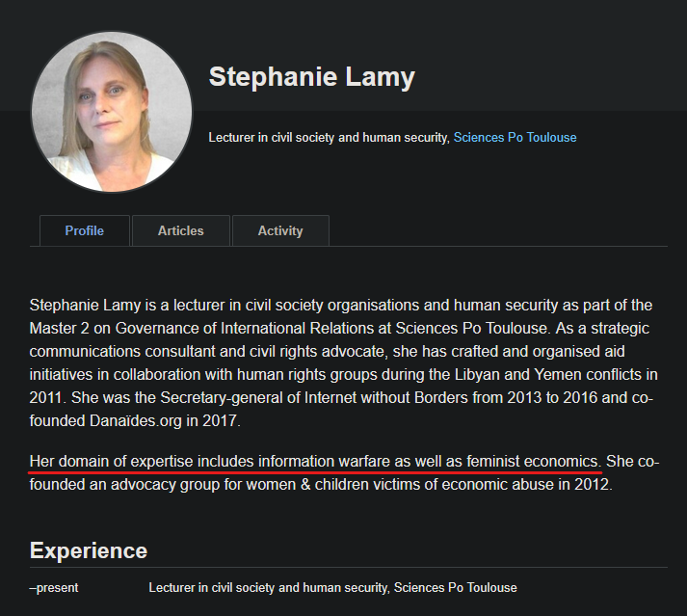Click the Stephanie Lamy name heading
This screenshot has width=687, height=616.
pyautogui.click(x=312, y=77)
